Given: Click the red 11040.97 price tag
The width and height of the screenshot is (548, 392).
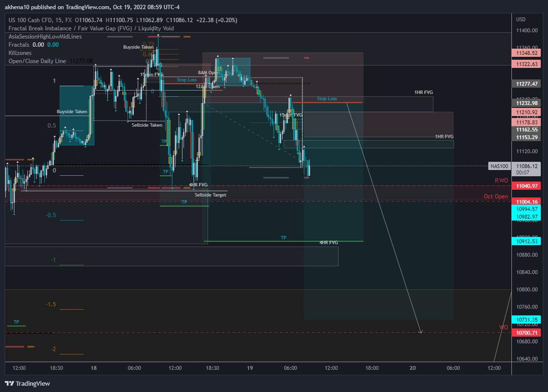Looking at the screenshot, I should tap(527, 186).
